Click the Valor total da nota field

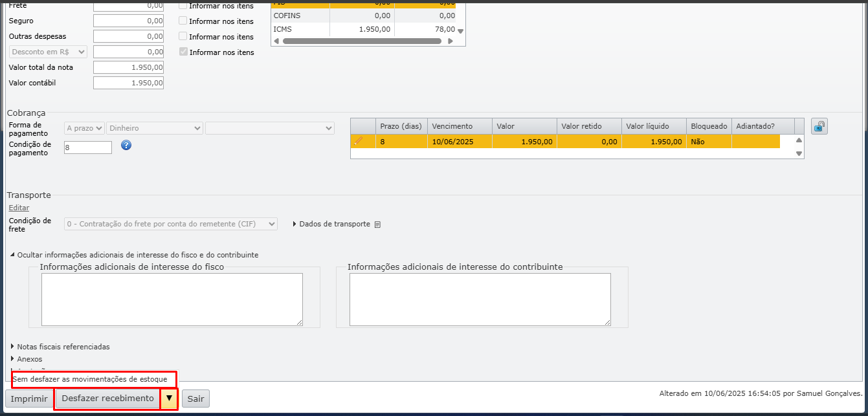pyautogui.click(x=128, y=67)
